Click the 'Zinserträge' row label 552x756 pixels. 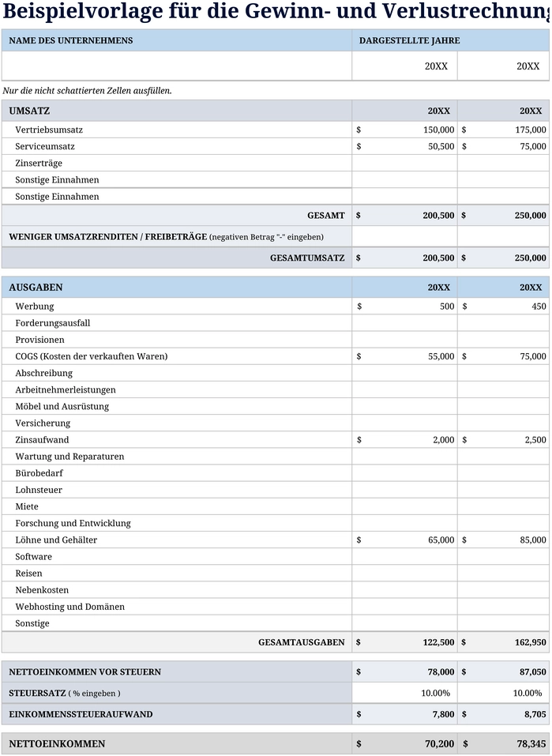(39, 163)
